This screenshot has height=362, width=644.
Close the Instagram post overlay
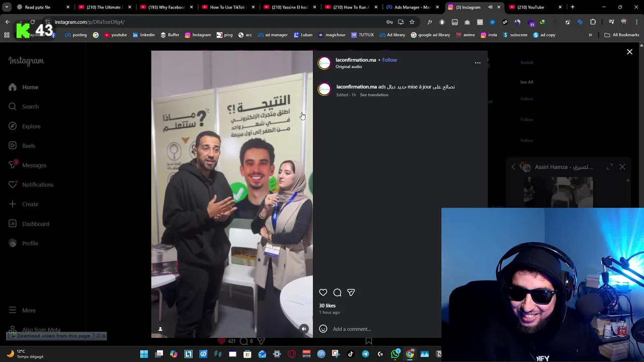629,52
